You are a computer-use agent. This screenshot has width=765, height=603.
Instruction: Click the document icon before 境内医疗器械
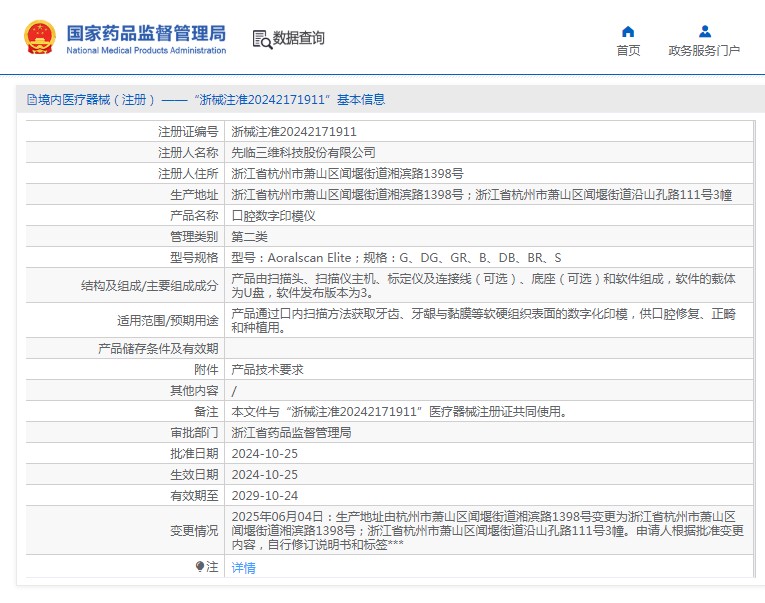(29, 100)
